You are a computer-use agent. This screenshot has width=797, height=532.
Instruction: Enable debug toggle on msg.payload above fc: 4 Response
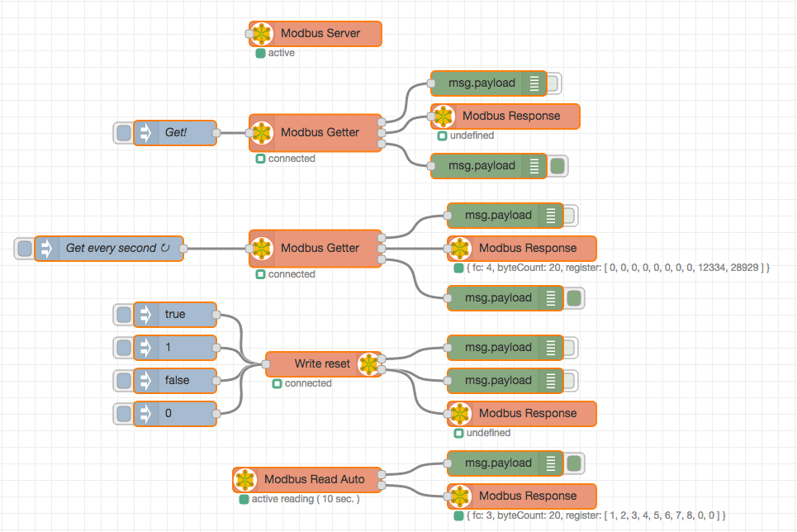coord(569,216)
